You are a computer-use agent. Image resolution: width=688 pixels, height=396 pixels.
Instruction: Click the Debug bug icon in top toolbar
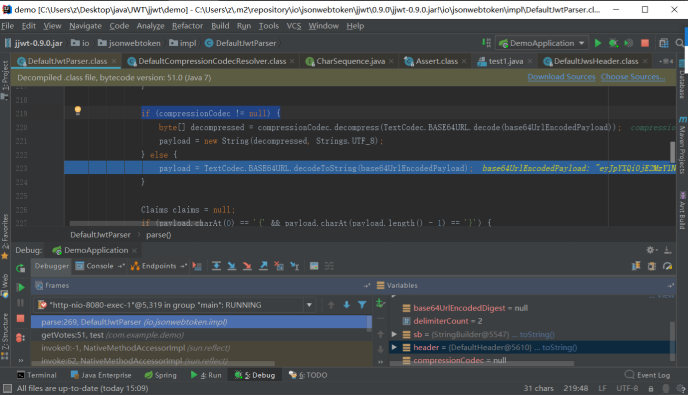click(613, 43)
